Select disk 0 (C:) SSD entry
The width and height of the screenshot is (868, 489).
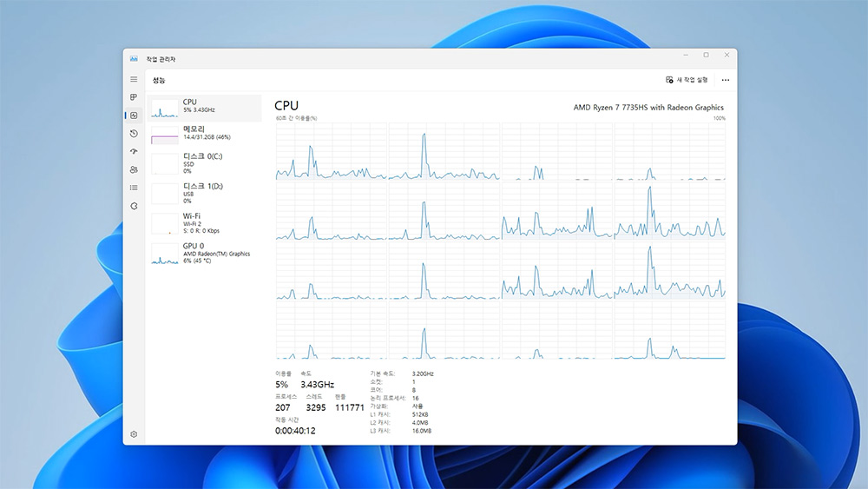pos(204,163)
